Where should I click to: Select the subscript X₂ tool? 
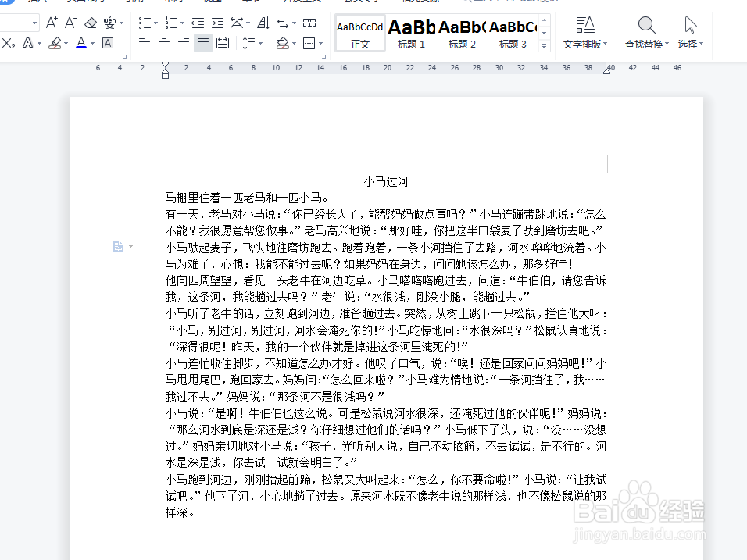click(9, 43)
